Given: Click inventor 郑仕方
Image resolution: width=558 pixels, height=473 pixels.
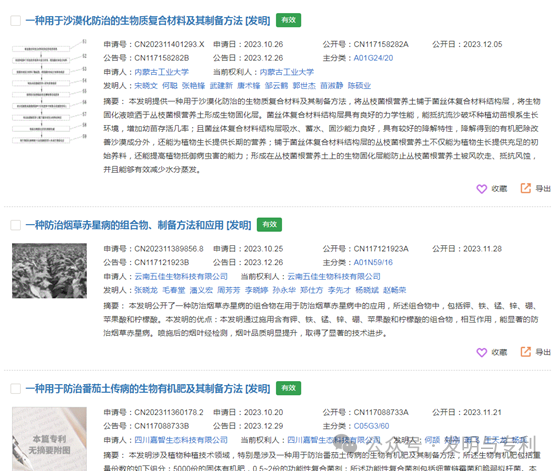Looking at the screenshot, I should (311, 290).
